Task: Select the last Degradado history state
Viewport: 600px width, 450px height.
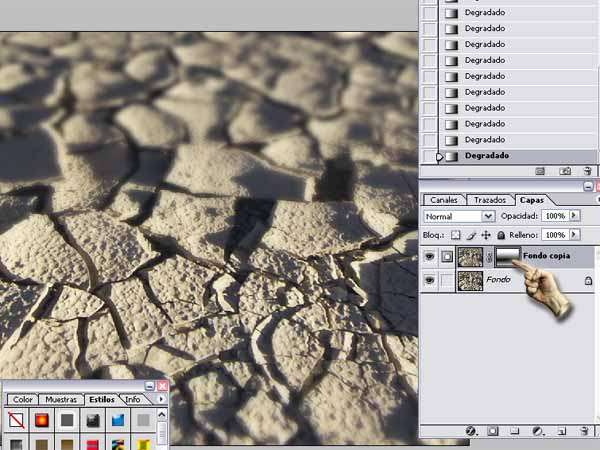Action: (487, 156)
